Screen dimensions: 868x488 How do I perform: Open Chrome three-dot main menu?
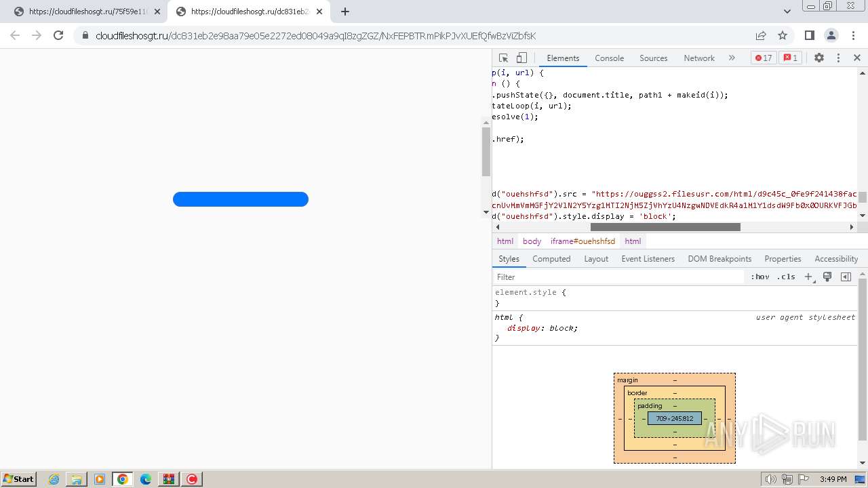click(852, 35)
